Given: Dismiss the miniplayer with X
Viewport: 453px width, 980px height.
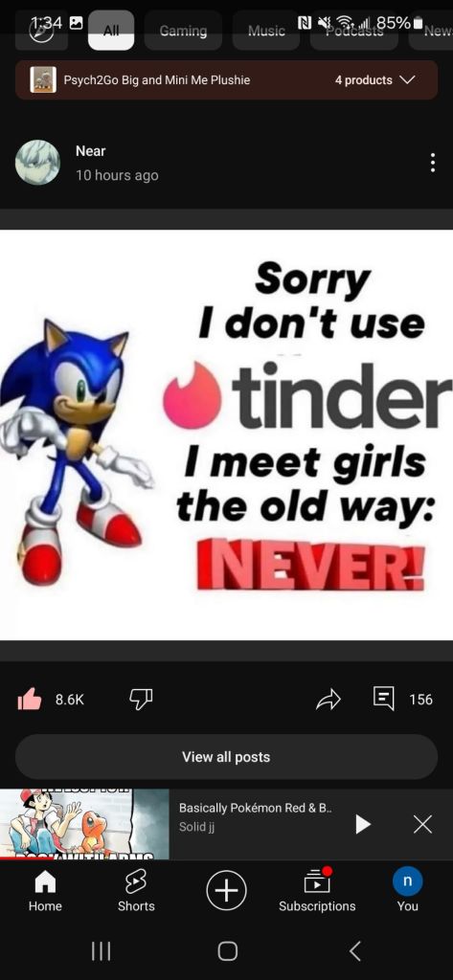Looking at the screenshot, I should click(423, 825).
